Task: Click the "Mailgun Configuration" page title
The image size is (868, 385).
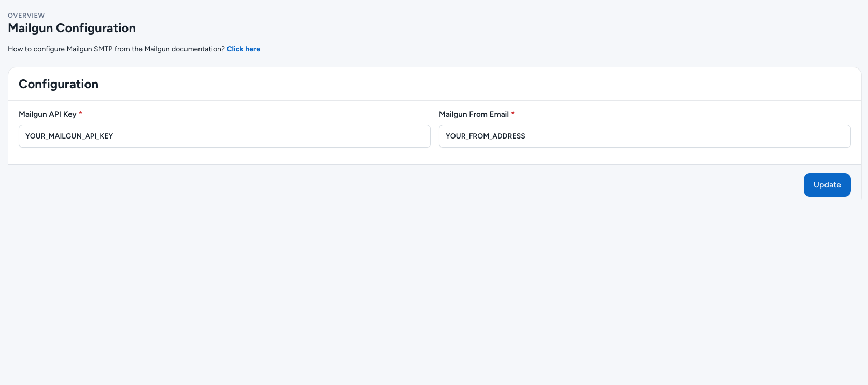Action: tap(72, 28)
